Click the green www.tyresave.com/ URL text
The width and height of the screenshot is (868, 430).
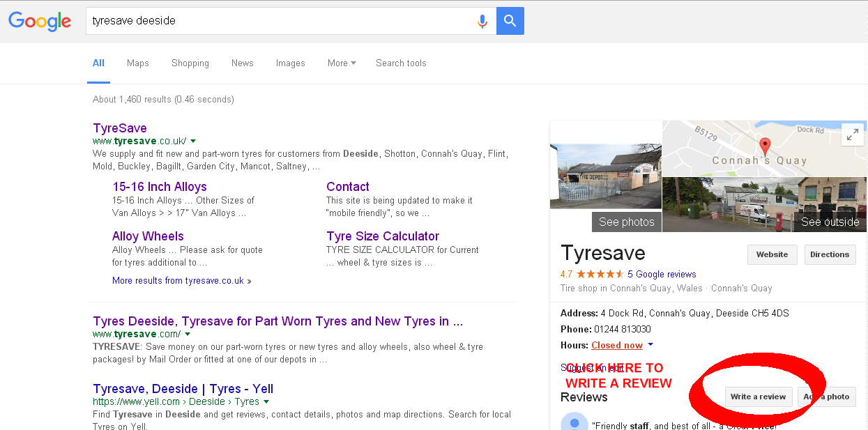tap(137, 334)
